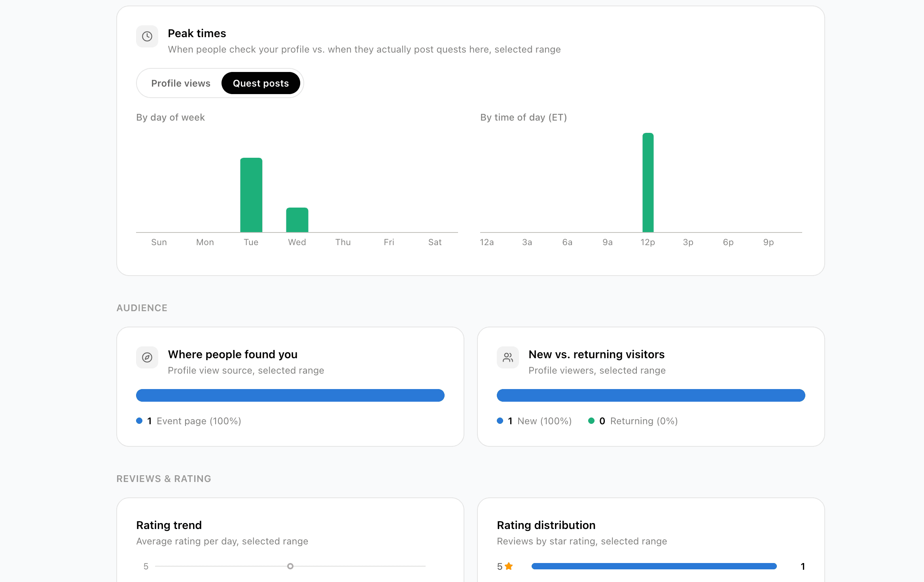The width and height of the screenshot is (924, 582).
Task: Click the '6p' time axis label
Action: [729, 242]
